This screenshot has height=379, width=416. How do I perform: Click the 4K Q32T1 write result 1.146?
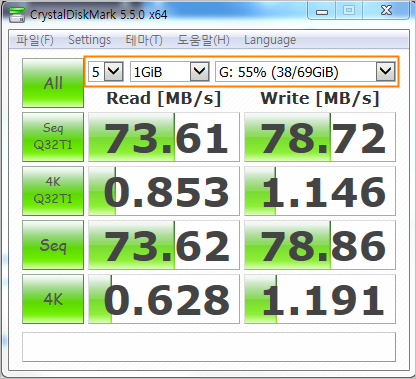(x=320, y=191)
